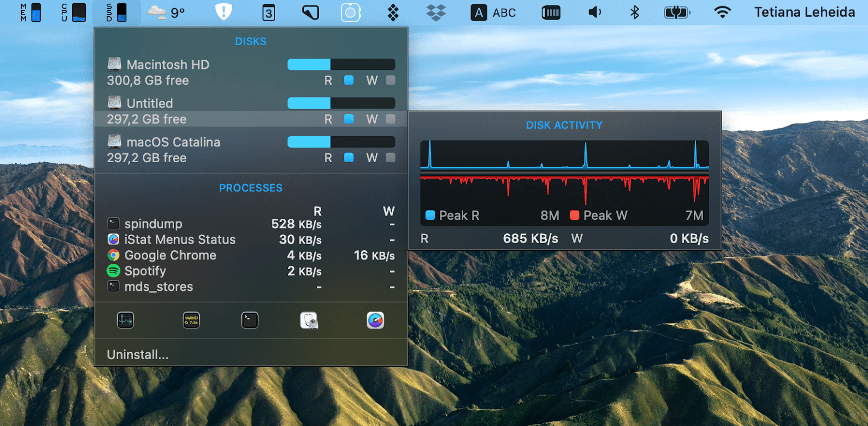The height and width of the screenshot is (426, 868).
Task: Click the Macintosh HD drive icon
Action: click(114, 64)
